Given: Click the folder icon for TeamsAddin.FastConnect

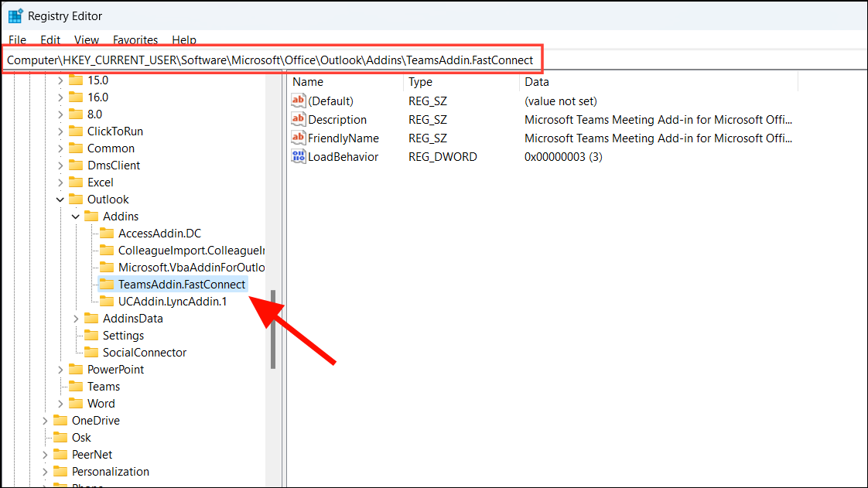Looking at the screenshot, I should click(x=107, y=284).
